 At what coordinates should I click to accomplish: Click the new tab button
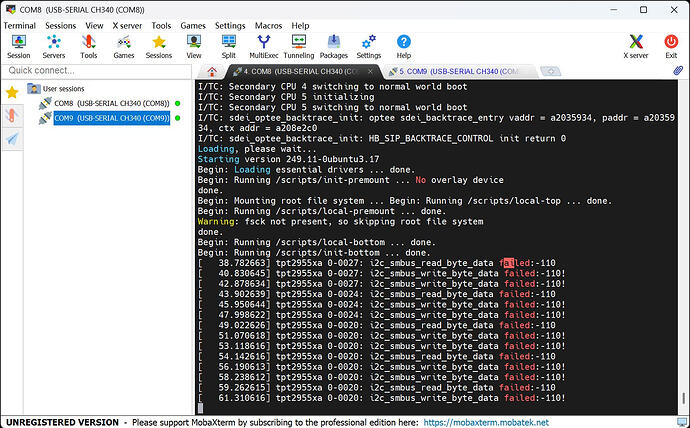(x=551, y=71)
